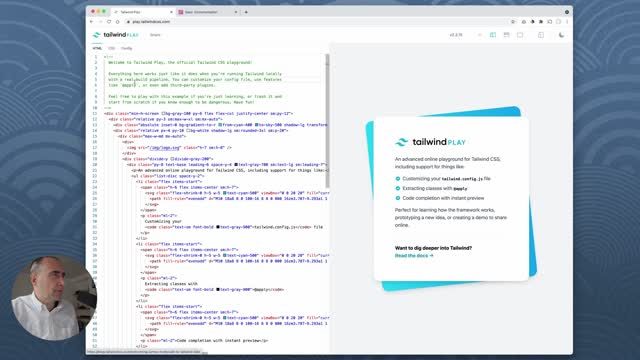This screenshot has height=360, width=640.
Task: Select the vertical split layout icon
Action: 493,35
